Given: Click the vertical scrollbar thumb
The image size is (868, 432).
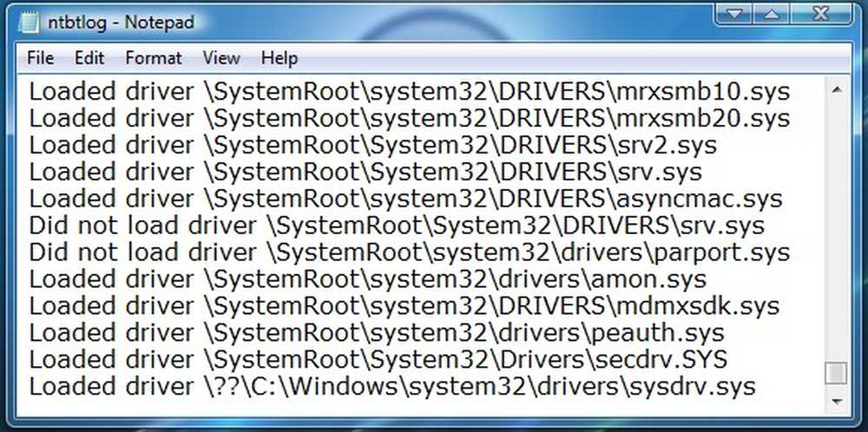Looking at the screenshot, I should [x=835, y=373].
